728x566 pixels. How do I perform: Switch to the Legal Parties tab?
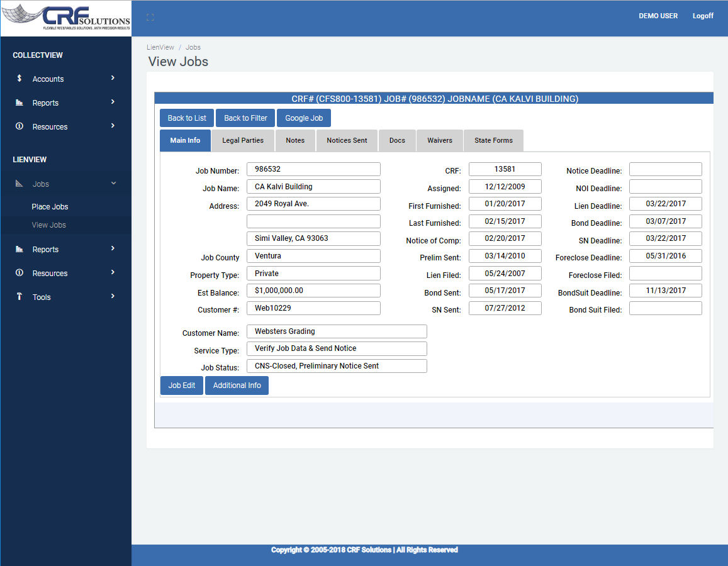click(x=243, y=141)
